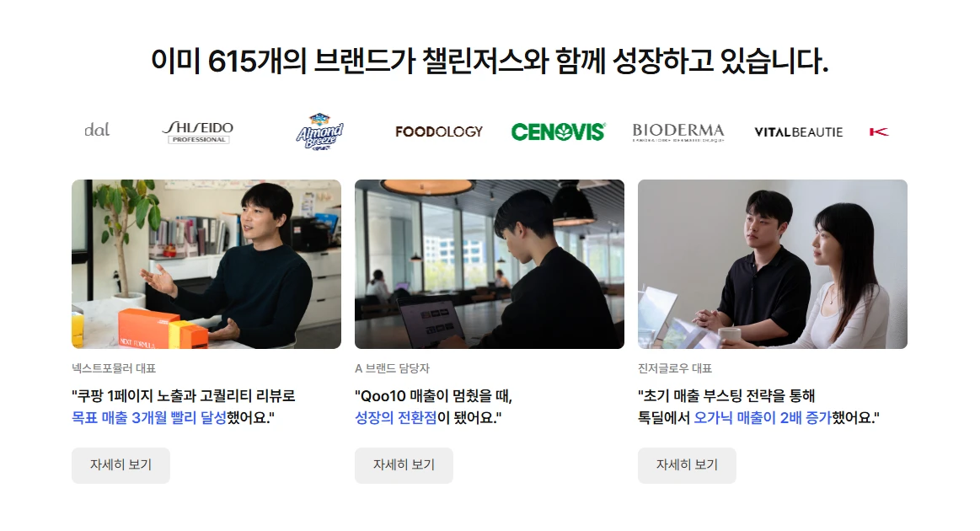Click the highlighted 성장의 전환점 text
This screenshot has width=980, height=531.
click(396, 418)
